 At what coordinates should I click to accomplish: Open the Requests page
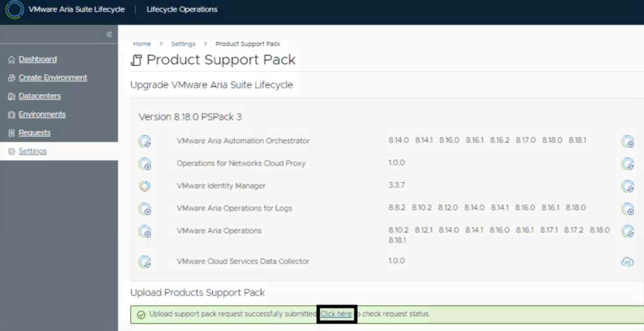(35, 133)
